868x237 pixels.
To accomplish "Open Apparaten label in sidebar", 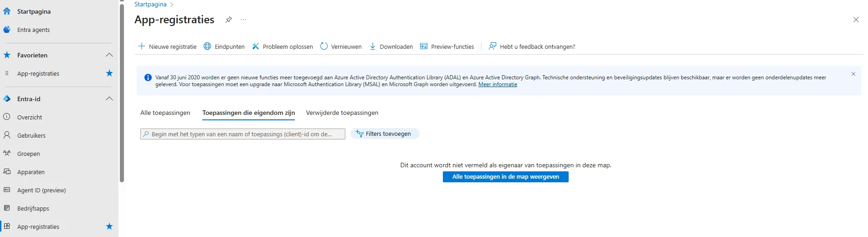I will tap(31, 172).
